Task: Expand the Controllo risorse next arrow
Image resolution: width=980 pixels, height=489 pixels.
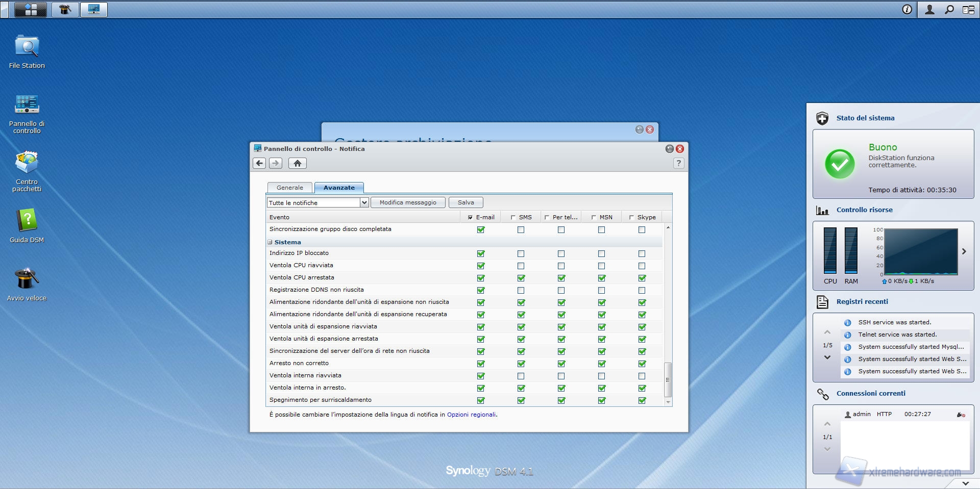Action: coord(964,251)
